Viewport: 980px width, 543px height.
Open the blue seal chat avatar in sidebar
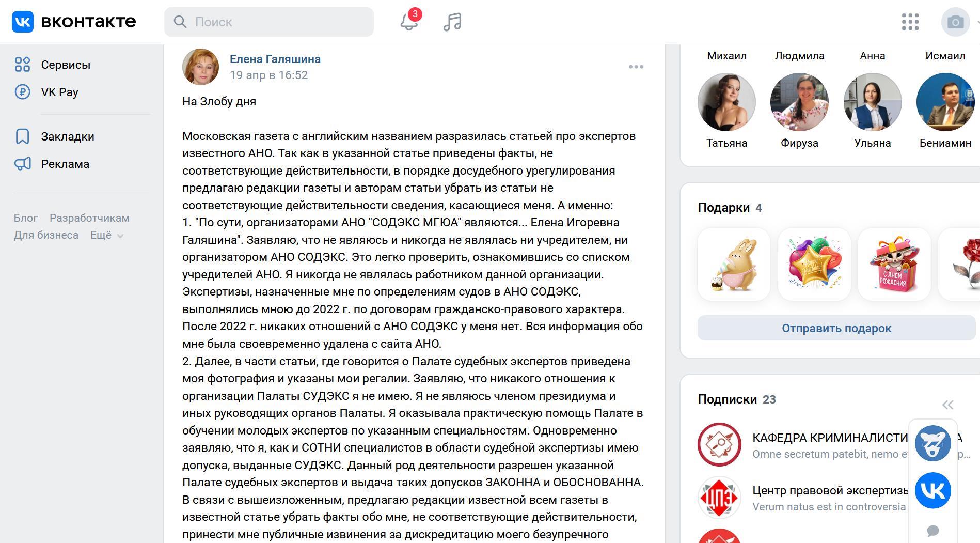point(932,443)
